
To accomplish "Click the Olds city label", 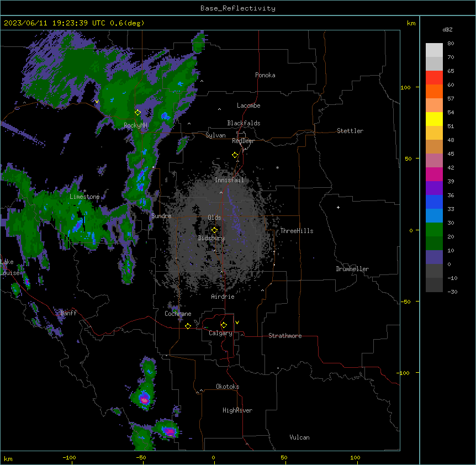I will click(214, 218).
